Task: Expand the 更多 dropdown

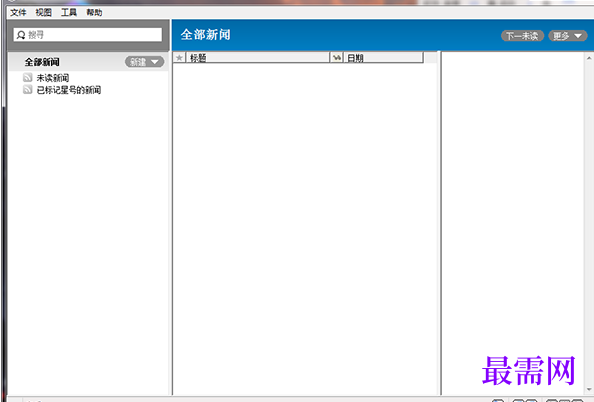Action: tap(568, 36)
